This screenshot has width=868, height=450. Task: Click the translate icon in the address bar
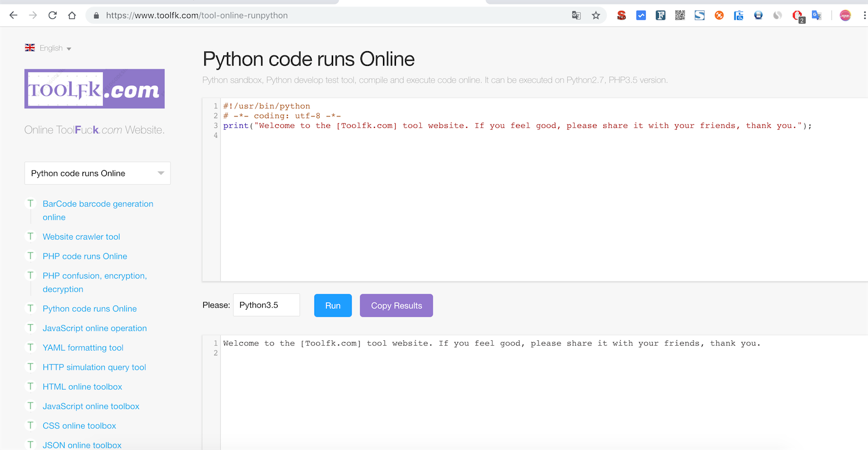[576, 15]
